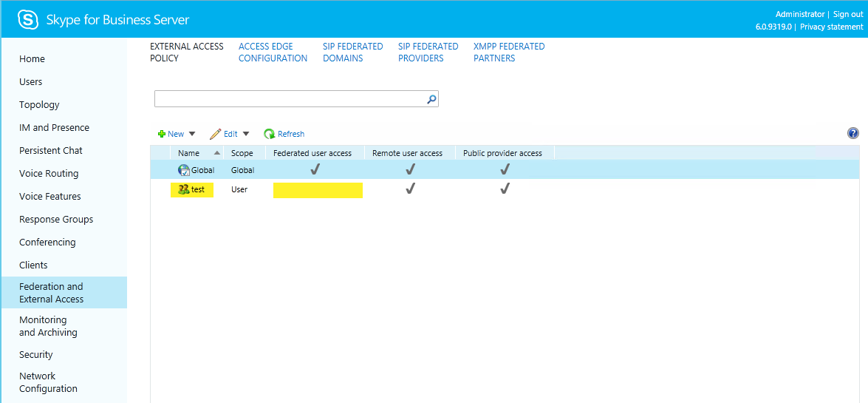The height and width of the screenshot is (403, 868).
Task: Click the pencil Edit icon
Action: coord(216,134)
